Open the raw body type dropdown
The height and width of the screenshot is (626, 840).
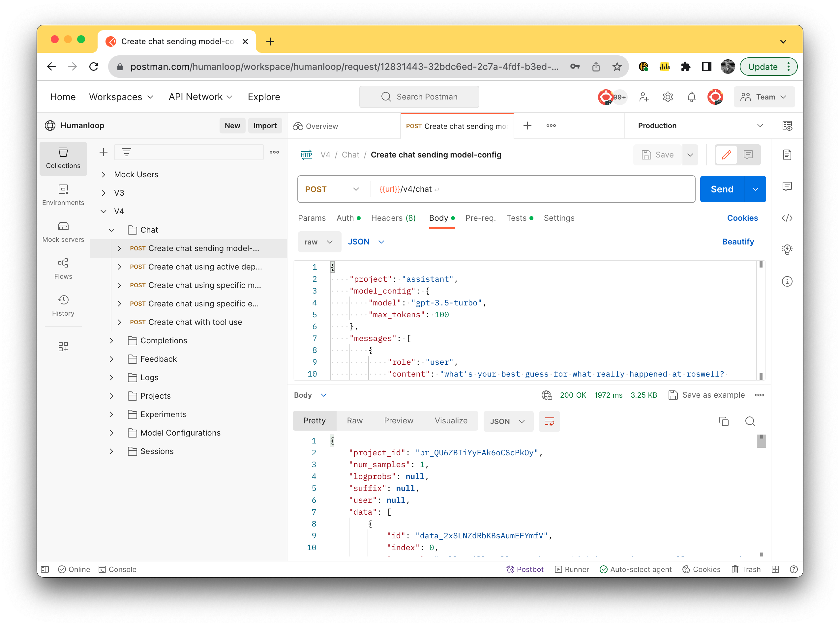[319, 242]
